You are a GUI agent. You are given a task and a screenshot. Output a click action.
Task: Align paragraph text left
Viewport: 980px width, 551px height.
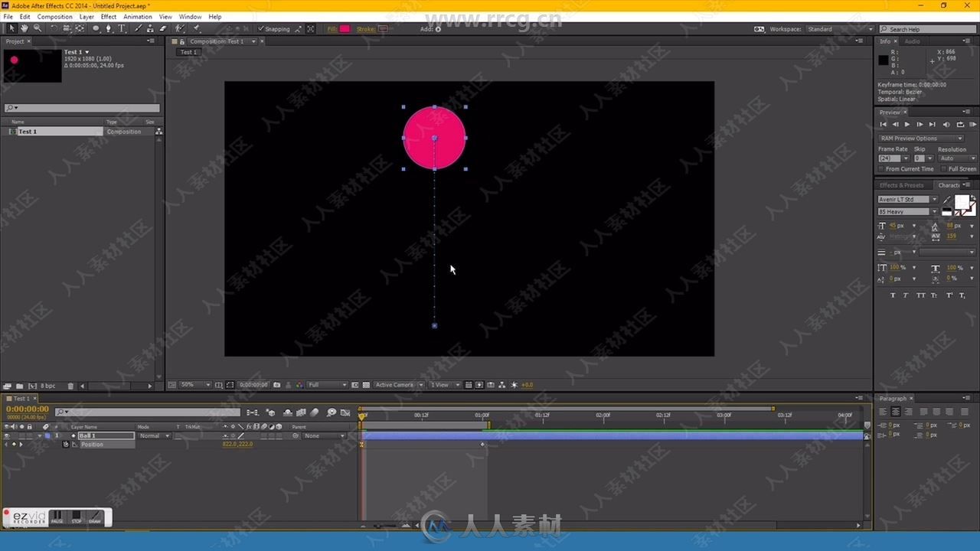pyautogui.click(x=883, y=412)
